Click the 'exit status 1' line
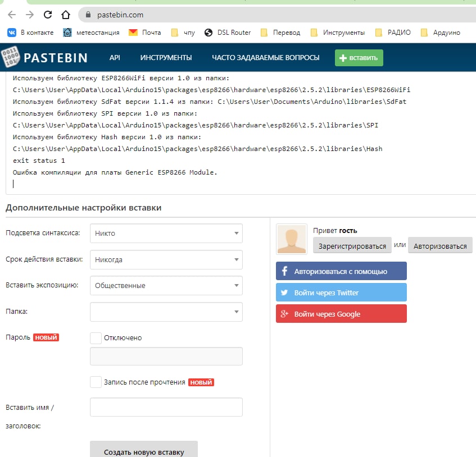Viewport: 476px width, 457px height. click(x=39, y=161)
